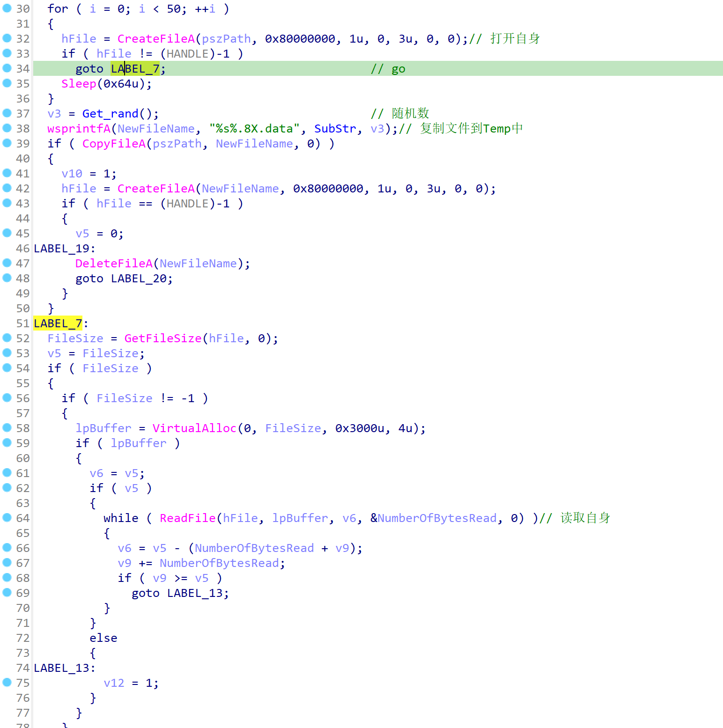
Task: Toggle breakpoint on the CopyFileA line
Action: (7, 143)
